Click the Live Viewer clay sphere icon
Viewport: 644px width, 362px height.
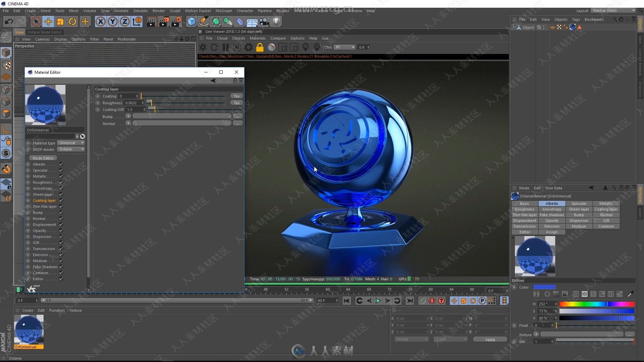(271, 47)
